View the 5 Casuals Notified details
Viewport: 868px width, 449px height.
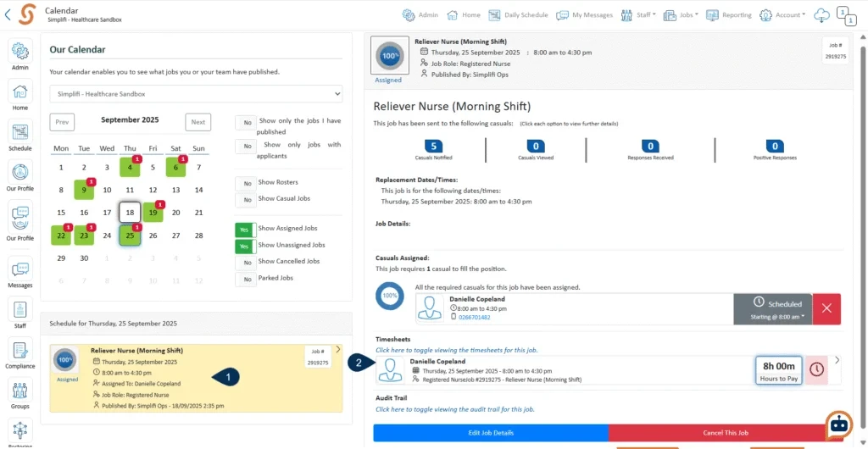pyautogui.click(x=433, y=151)
